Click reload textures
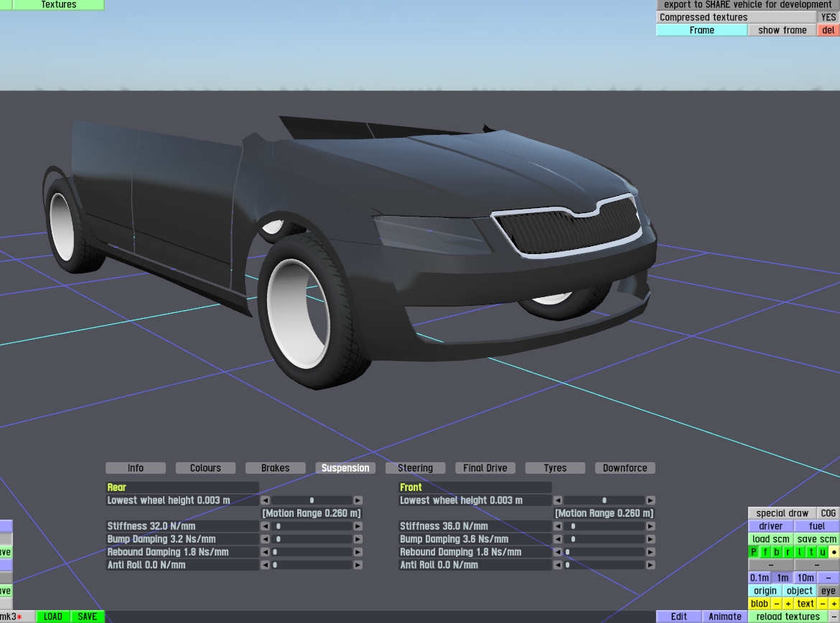The width and height of the screenshot is (840, 623). 788,617
